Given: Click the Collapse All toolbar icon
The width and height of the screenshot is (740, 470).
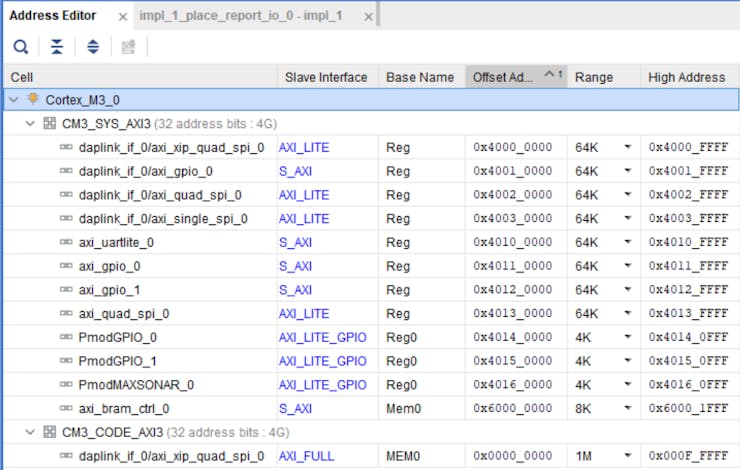Looking at the screenshot, I should click(x=57, y=47).
